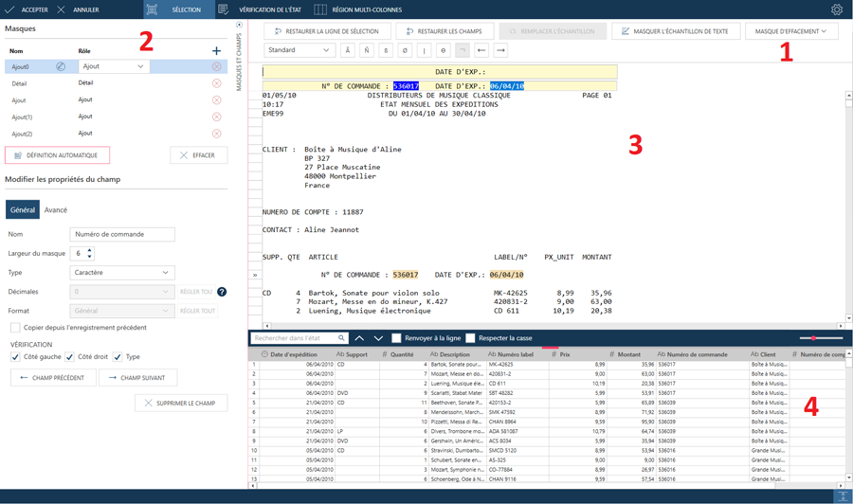Expand the Standard dropdown in mask toolbar
Image resolution: width=853 pixels, height=504 pixels.
click(299, 50)
